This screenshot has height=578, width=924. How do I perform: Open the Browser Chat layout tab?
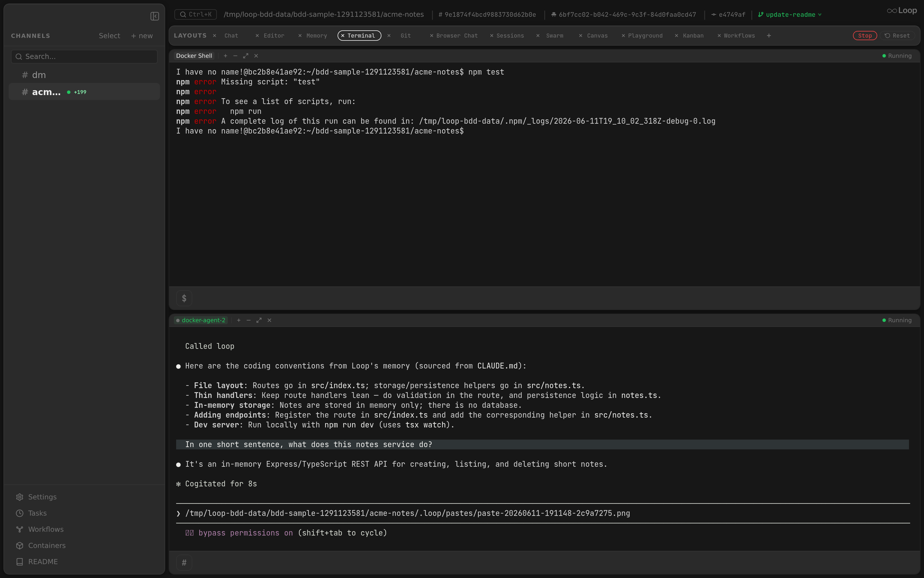click(x=457, y=36)
